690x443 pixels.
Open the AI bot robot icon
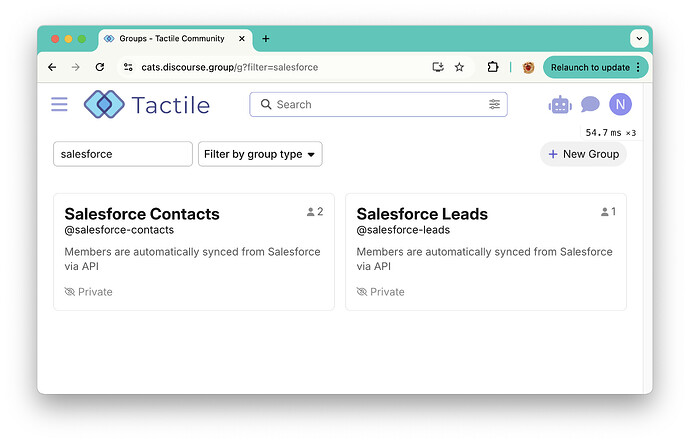pyautogui.click(x=560, y=105)
